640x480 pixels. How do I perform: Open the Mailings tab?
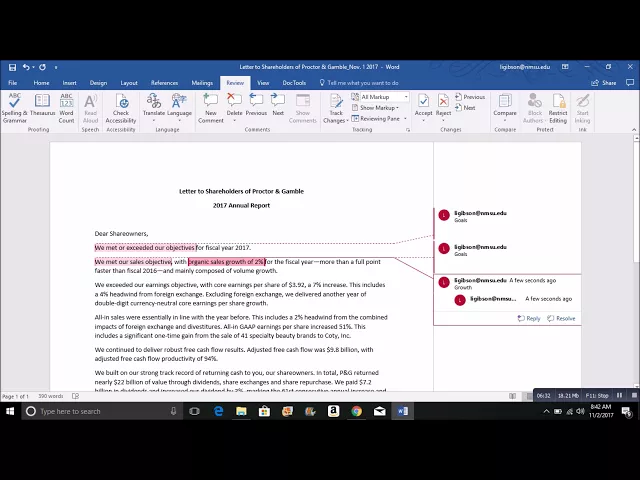[202, 83]
